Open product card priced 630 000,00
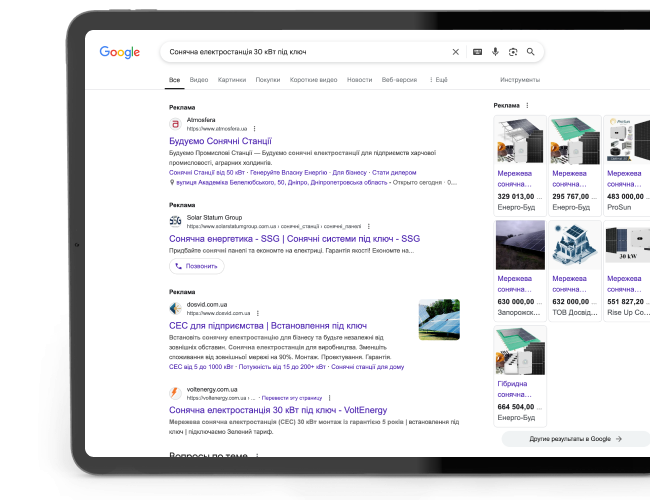The height and width of the screenshot is (500, 650). tap(520, 271)
